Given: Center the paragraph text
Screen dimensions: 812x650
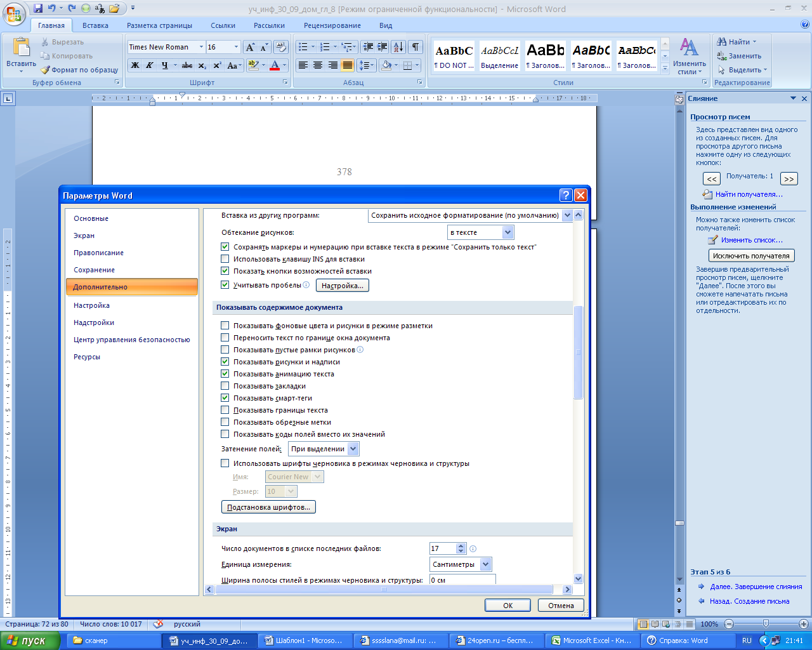Looking at the screenshot, I should coord(318,65).
